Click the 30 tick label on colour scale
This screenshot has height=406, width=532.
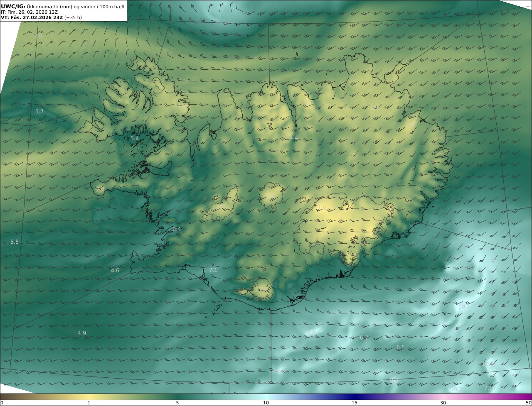(443, 403)
